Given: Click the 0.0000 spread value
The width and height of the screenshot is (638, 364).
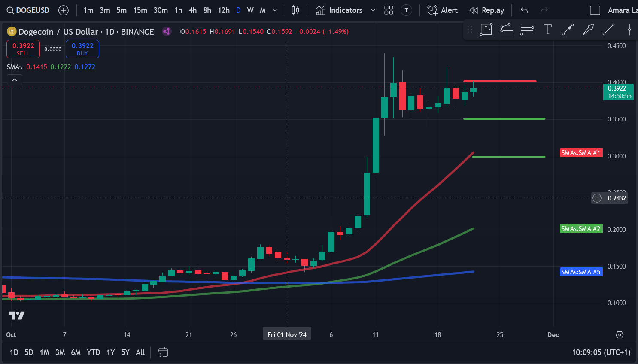Looking at the screenshot, I should 53,49.
